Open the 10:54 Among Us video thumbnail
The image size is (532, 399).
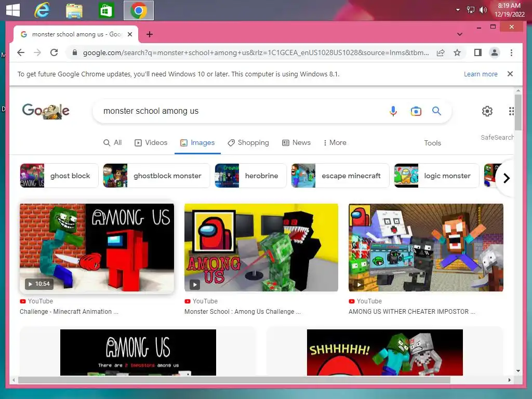pos(97,247)
